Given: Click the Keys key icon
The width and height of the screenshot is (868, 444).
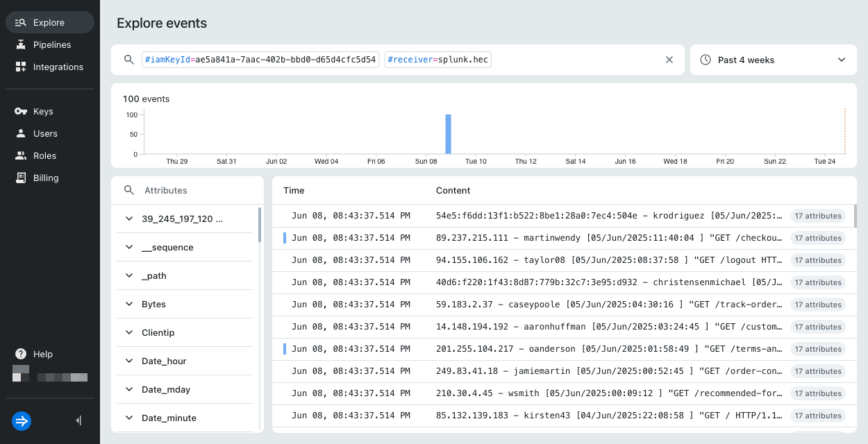Looking at the screenshot, I should pos(20,111).
